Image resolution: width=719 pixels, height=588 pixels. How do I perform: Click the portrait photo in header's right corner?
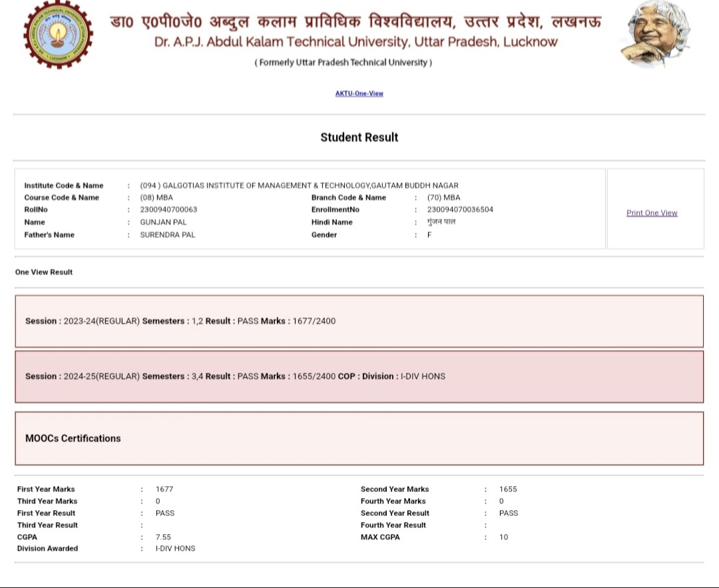click(658, 35)
